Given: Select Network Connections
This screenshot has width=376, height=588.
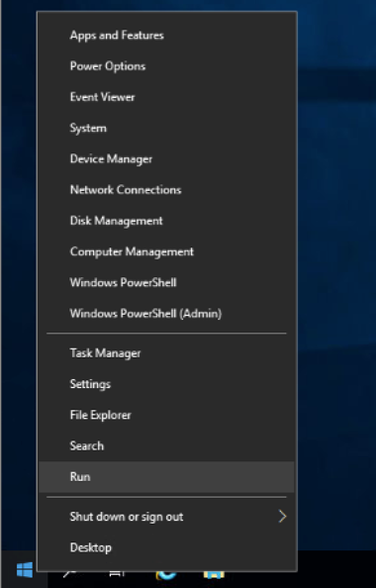Looking at the screenshot, I should [x=166, y=190].
